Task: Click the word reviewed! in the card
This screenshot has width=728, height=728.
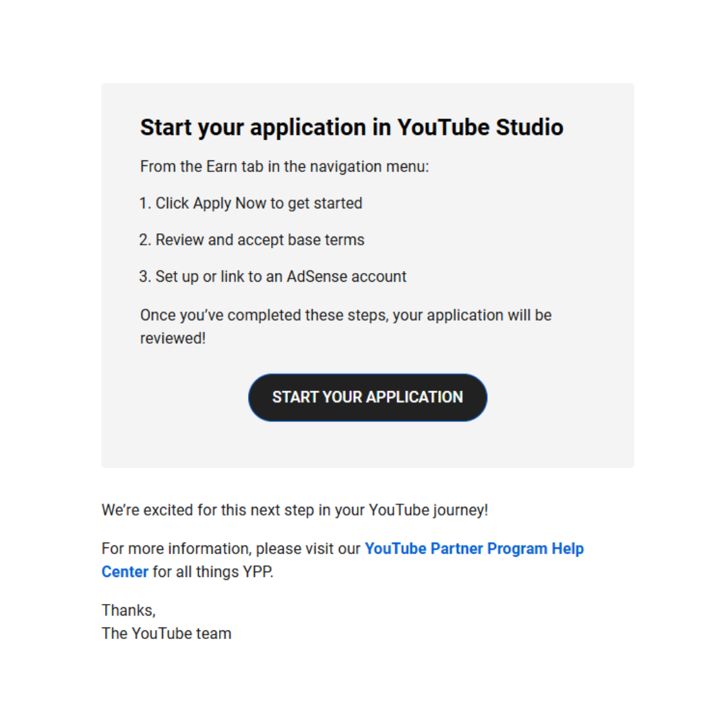Action: [173, 338]
